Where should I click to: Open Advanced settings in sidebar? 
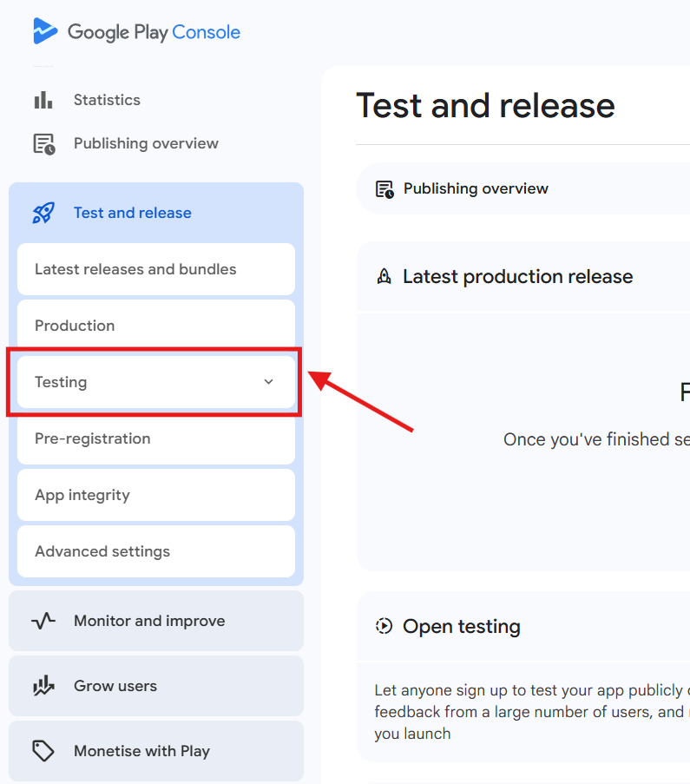[102, 551]
